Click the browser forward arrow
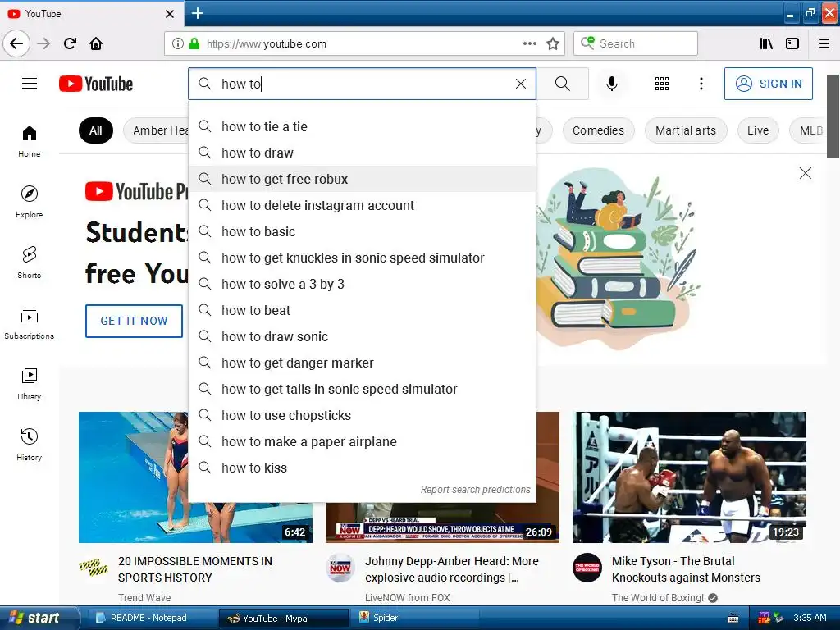The width and height of the screenshot is (840, 630). (43, 43)
